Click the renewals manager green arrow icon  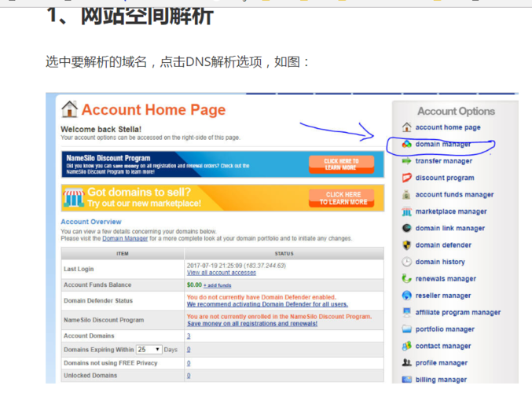tap(406, 278)
